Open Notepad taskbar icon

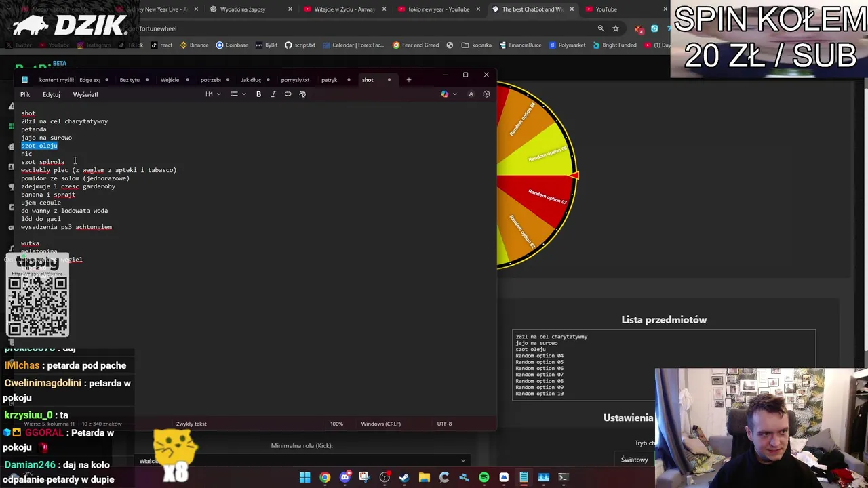524,477
